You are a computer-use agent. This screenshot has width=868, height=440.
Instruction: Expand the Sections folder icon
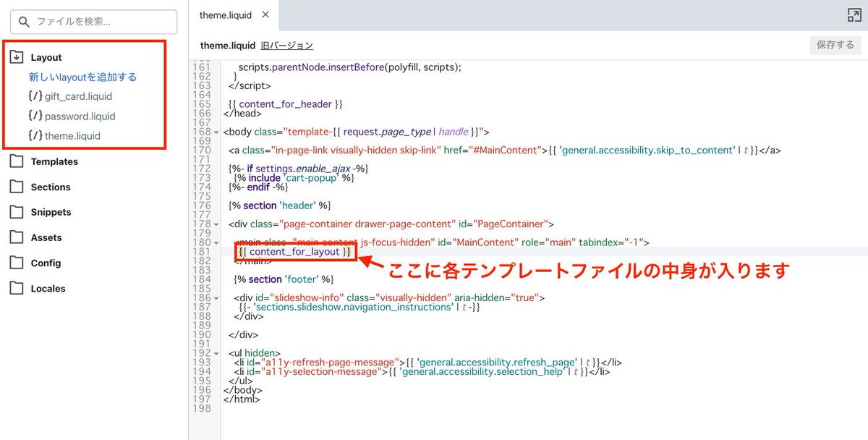(17, 187)
